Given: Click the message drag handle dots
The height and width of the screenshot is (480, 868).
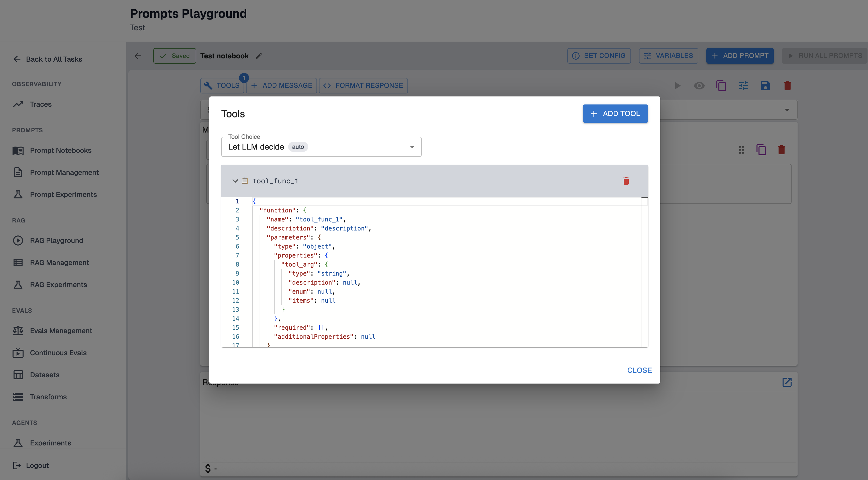Looking at the screenshot, I should (741, 150).
